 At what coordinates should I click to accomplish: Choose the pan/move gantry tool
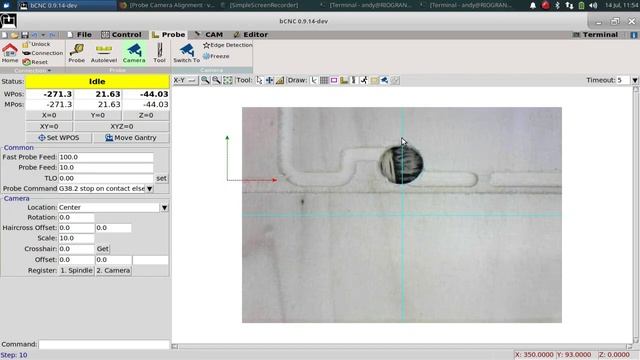tap(269, 80)
